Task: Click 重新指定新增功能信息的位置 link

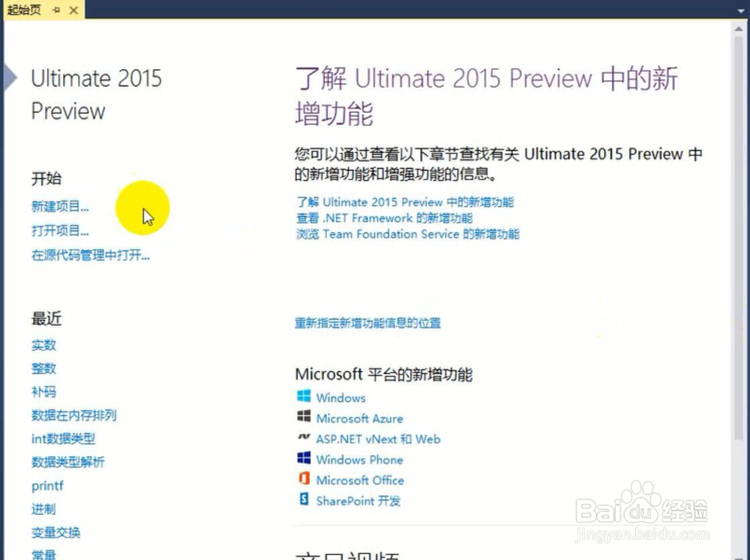Action: (x=367, y=323)
